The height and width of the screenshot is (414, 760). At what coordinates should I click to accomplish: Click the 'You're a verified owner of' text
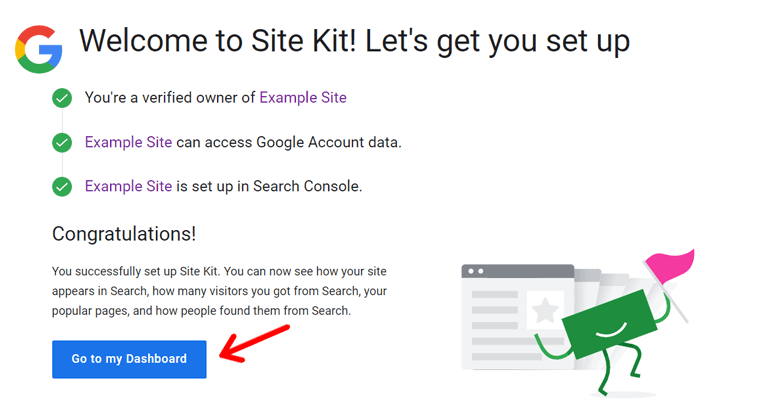point(170,98)
